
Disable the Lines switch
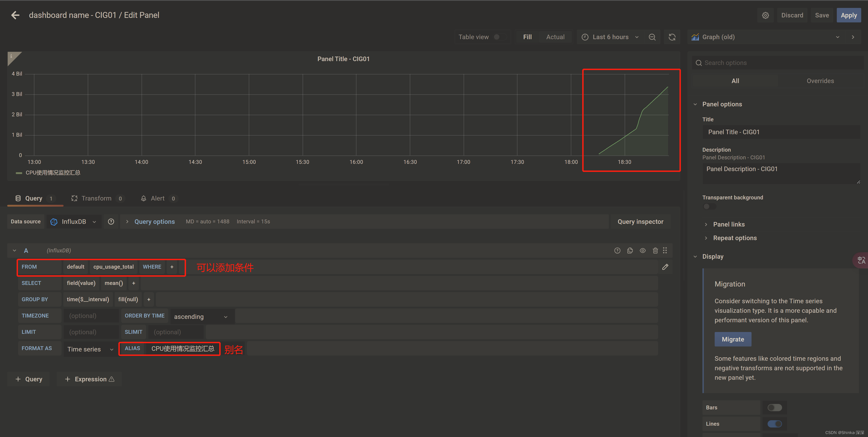click(x=774, y=424)
